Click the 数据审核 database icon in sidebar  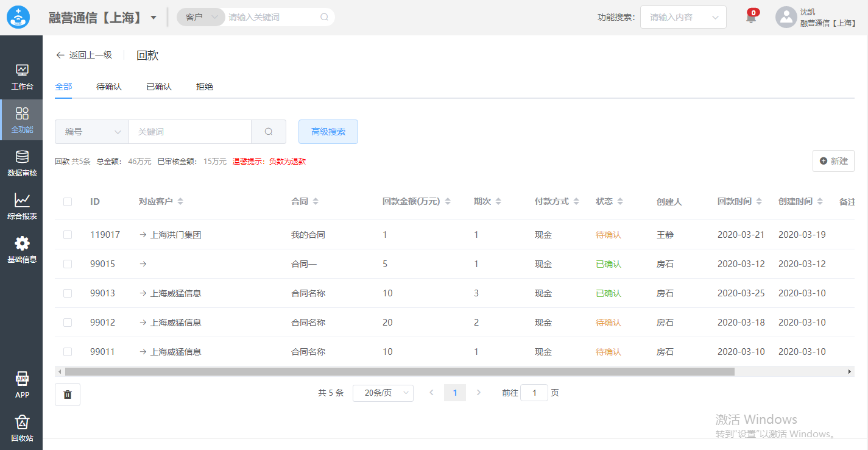[x=22, y=157]
